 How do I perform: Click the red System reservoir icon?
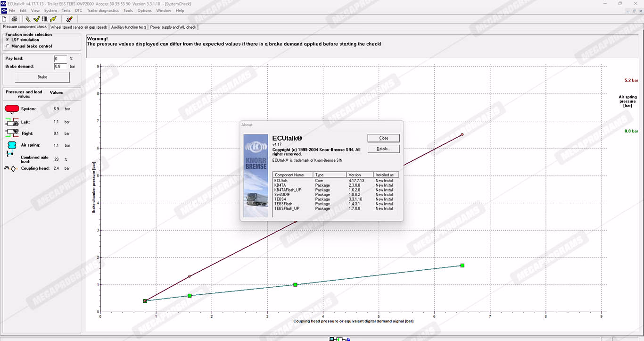(12, 109)
